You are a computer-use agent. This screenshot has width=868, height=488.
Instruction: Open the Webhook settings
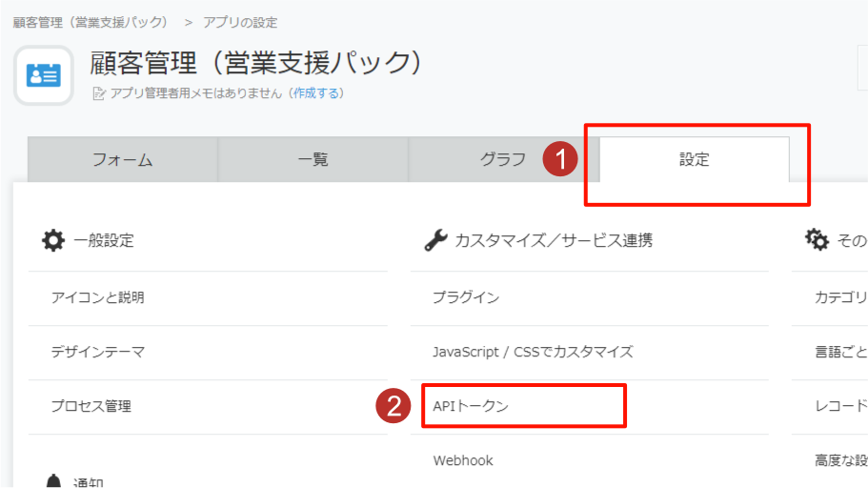click(463, 460)
